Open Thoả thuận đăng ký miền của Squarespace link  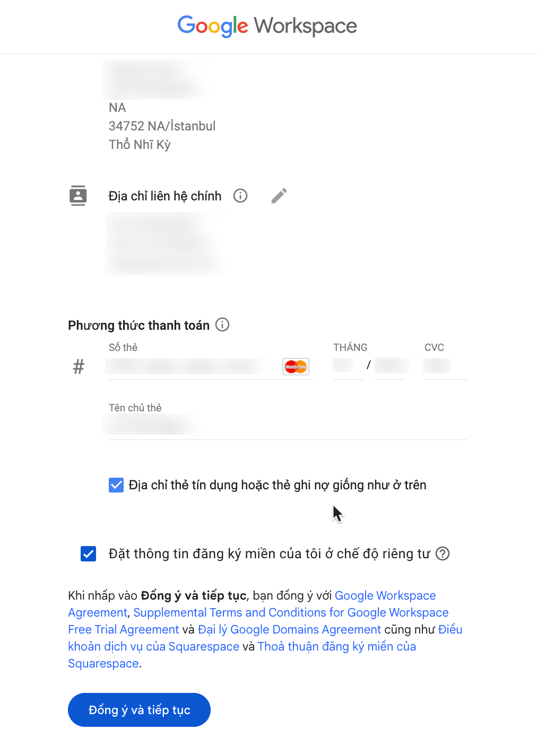tap(242, 655)
